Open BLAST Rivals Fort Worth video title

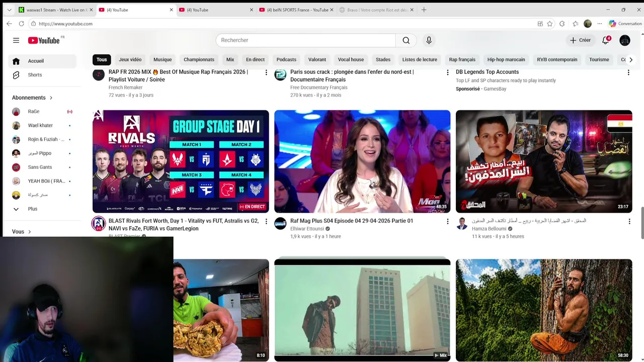(184, 225)
